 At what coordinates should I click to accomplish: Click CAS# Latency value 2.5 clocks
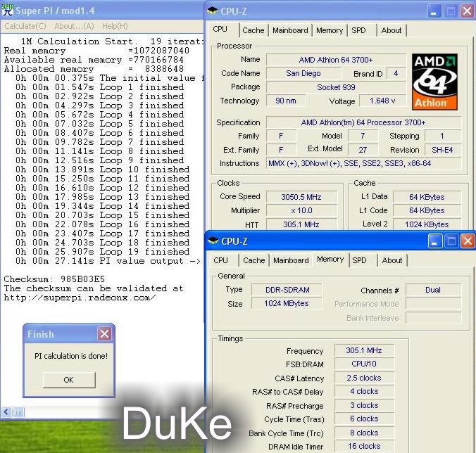click(364, 378)
